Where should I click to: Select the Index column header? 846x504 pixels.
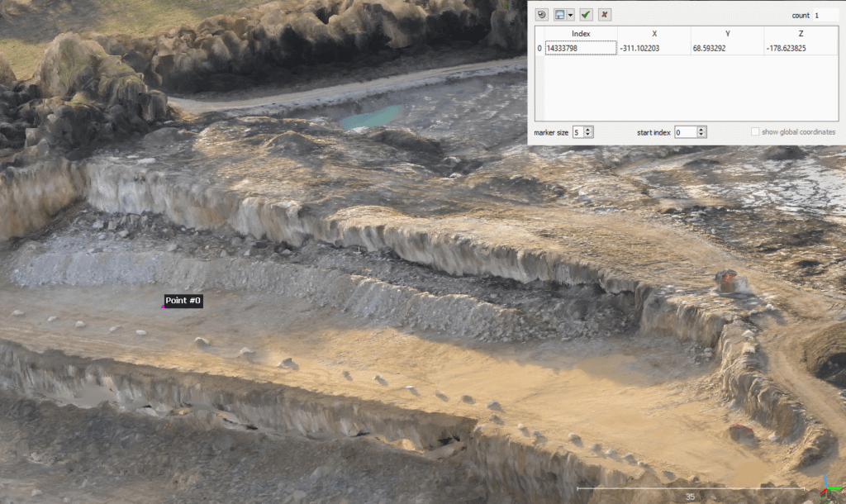click(581, 33)
